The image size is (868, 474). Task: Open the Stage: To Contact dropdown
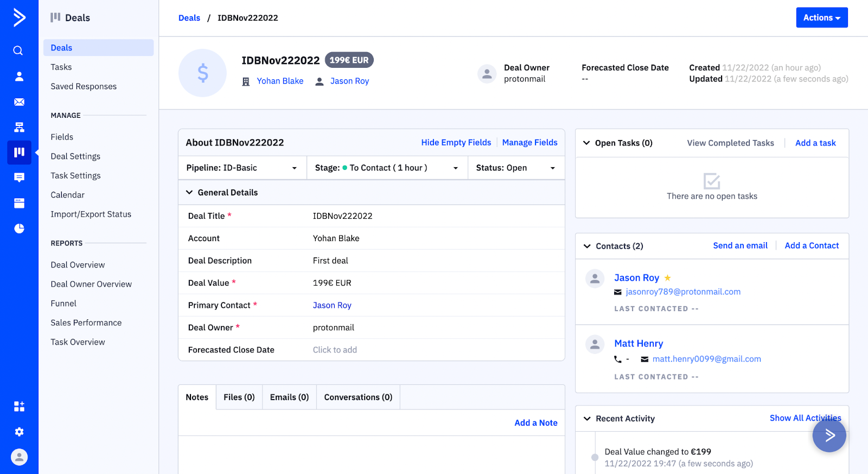click(x=387, y=168)
